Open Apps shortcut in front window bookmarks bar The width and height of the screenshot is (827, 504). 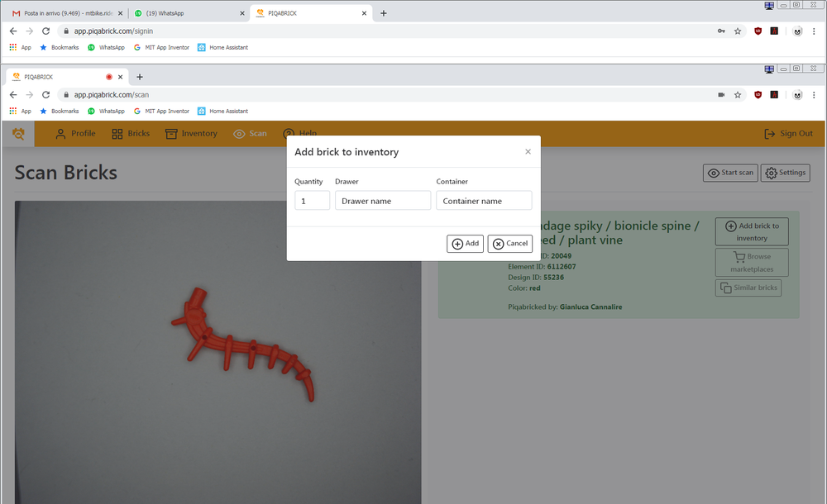click(20, 112)
